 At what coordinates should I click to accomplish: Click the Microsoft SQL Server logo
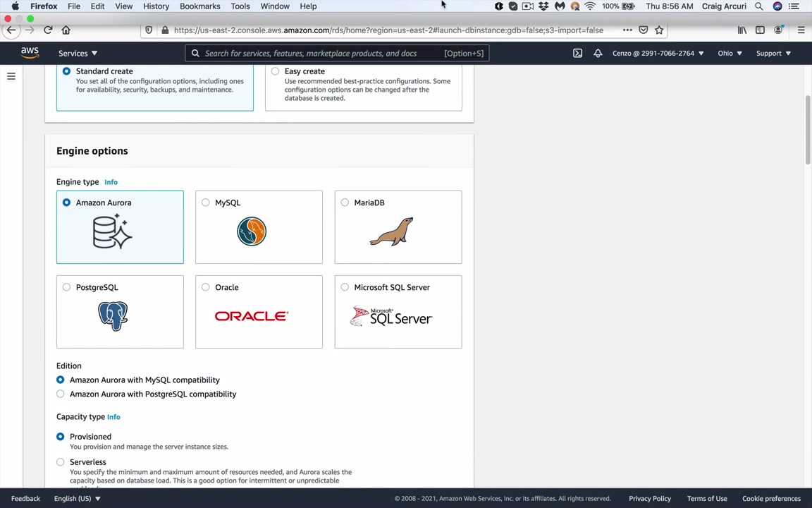[x=391, y=316]
